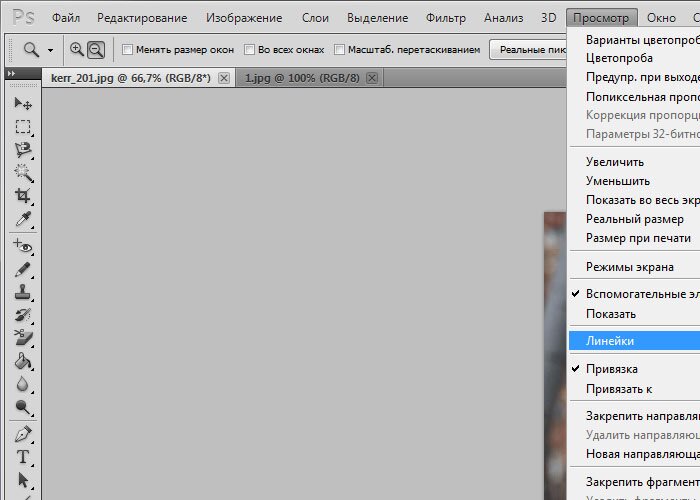This screenshot has height=500, width=700.
Task: Select the Path Selection tool
Action: pos(23,480)
